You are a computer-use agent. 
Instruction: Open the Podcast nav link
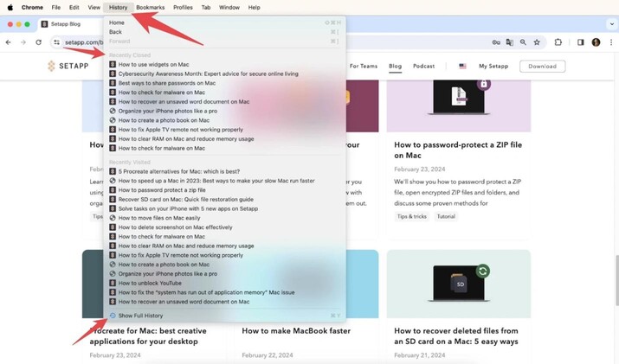tap(423, 66)
